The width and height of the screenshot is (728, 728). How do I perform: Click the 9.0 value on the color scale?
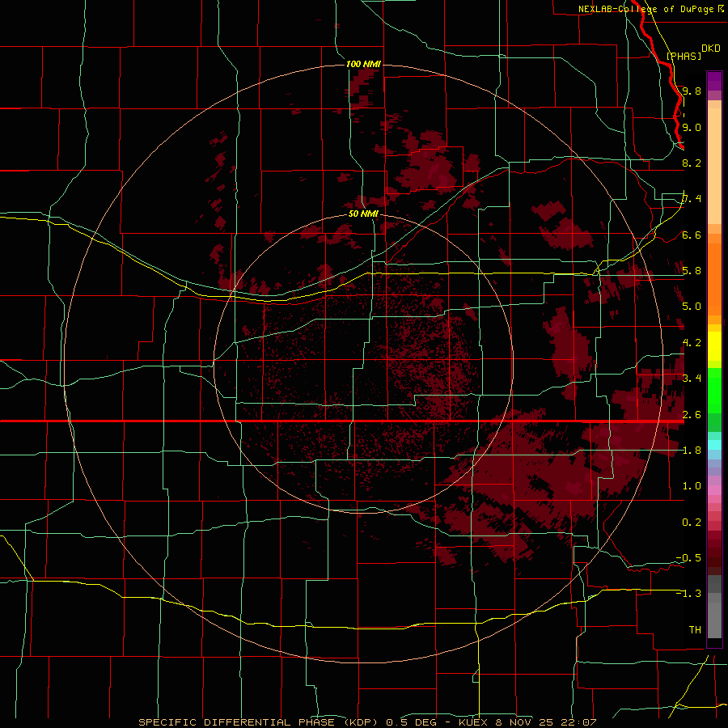[x=692, y=127]
